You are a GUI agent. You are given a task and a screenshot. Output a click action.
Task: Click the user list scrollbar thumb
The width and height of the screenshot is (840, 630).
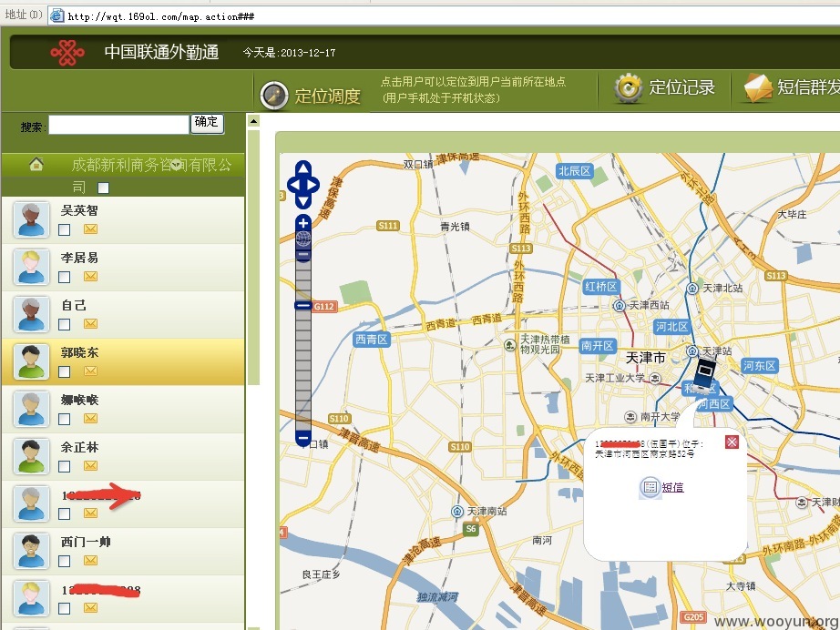(253, 257)
